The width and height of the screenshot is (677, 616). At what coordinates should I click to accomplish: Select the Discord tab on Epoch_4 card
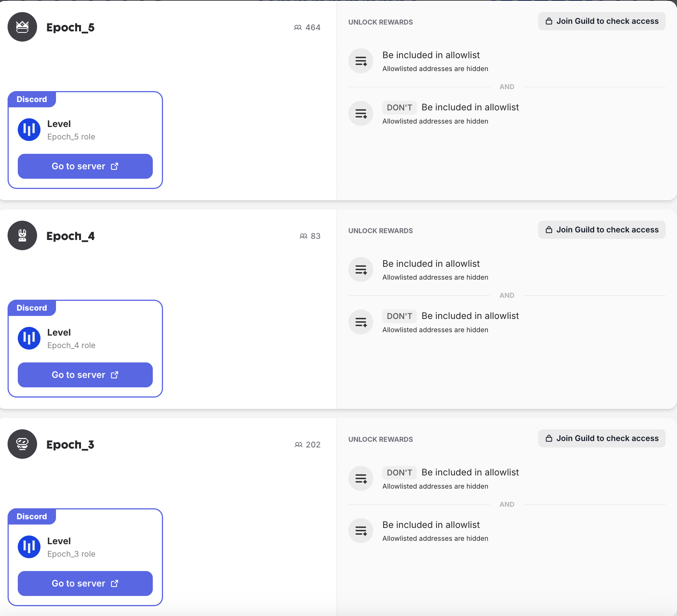[x=32, y=308]
